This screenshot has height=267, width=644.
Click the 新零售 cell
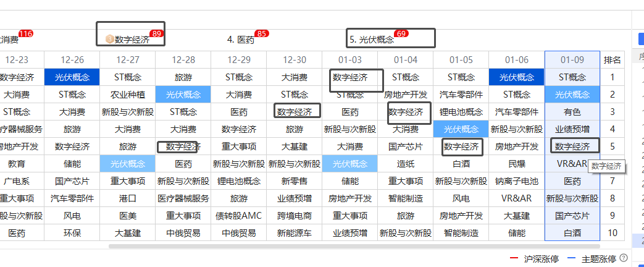(295, 181)
